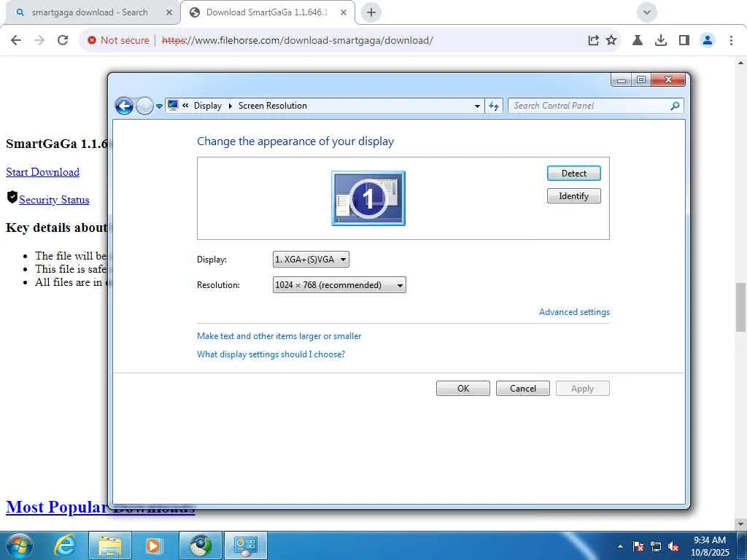Open Advanced settings link
Viewport: 747px width, 560px height.
574,312
